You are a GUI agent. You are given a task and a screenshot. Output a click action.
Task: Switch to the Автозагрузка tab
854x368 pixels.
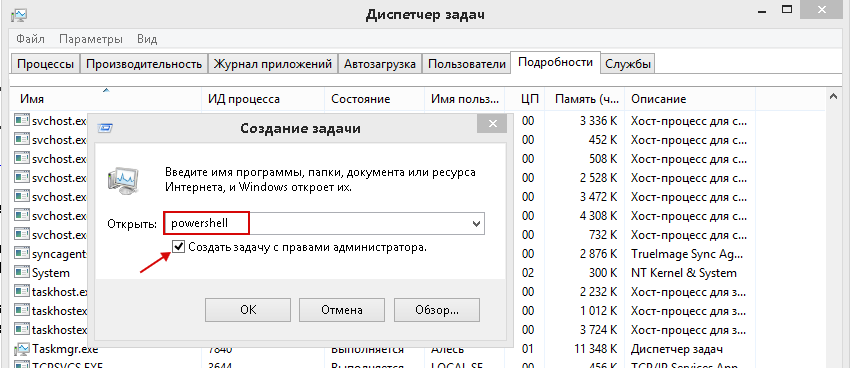pos(380,64)
